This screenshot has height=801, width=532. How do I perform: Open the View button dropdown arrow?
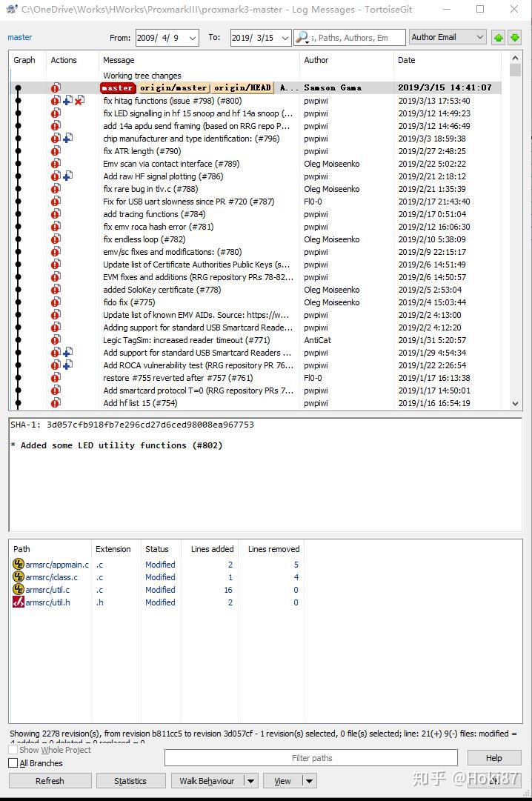coord(309,780)
